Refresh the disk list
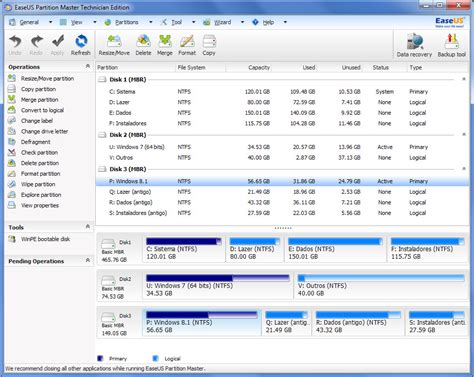Viewport: 474px width, 377px height. (81, 45)
